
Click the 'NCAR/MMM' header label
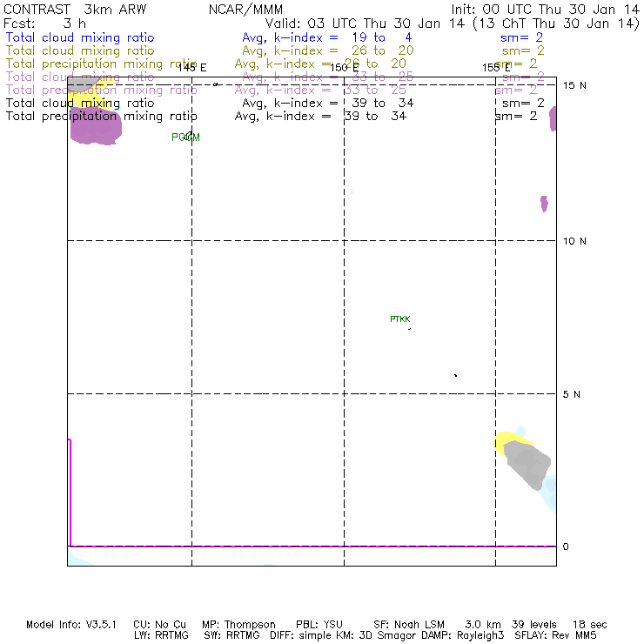(245, 10)
